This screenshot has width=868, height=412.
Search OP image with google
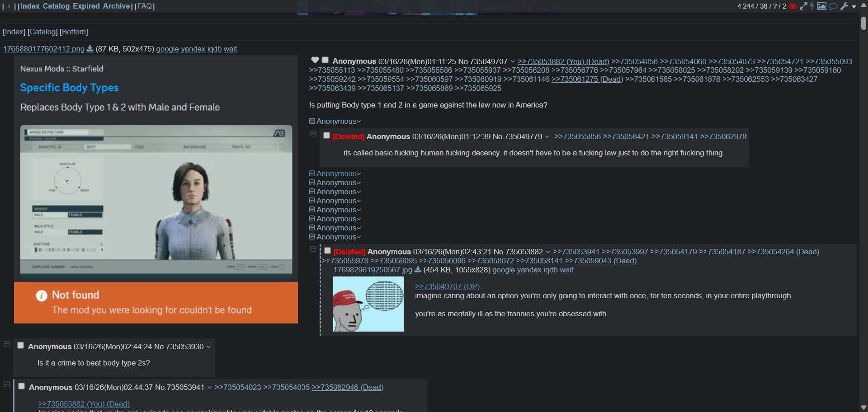coord(167,49)
